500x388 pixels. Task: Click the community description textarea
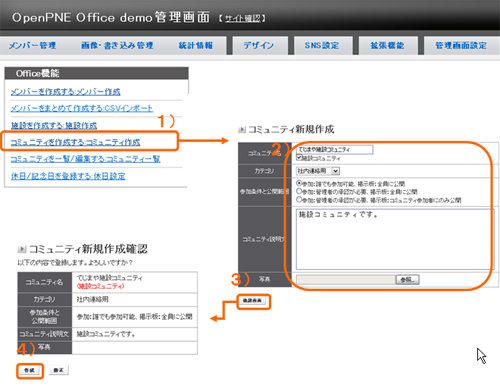395,239
